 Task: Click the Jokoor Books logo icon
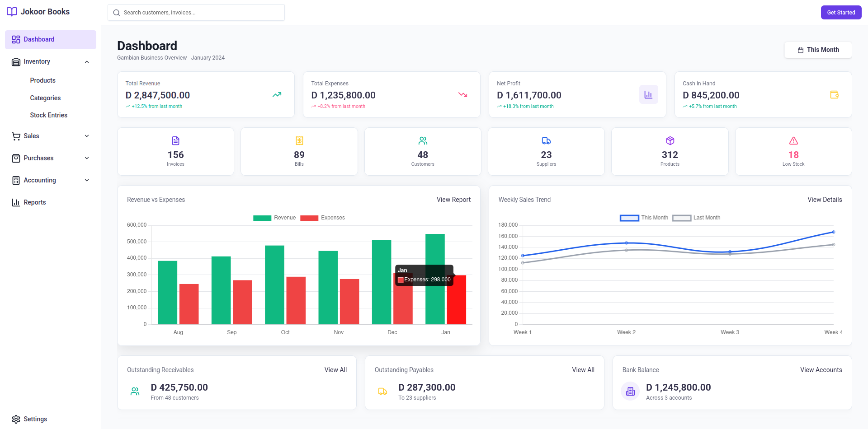12,11
